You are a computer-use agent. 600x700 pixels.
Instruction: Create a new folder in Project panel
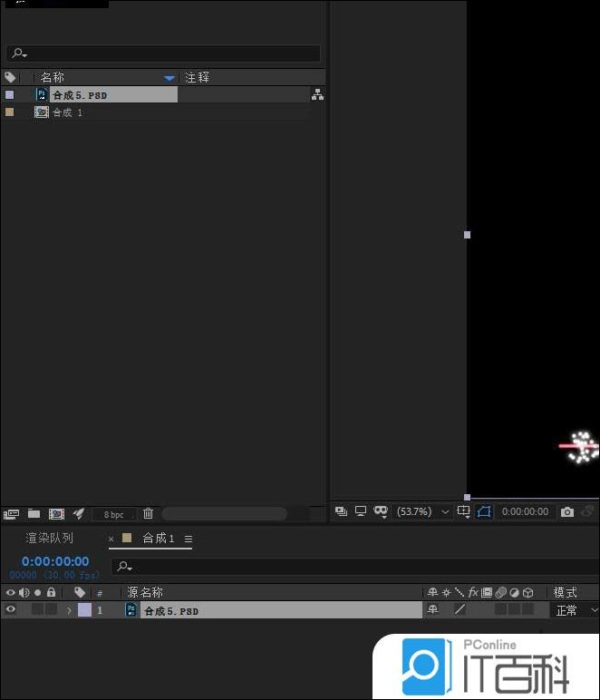[x=34, y=514]
